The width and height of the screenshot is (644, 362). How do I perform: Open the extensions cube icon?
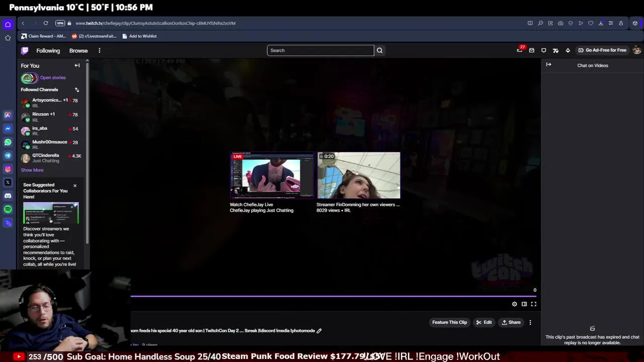point(635,23)
